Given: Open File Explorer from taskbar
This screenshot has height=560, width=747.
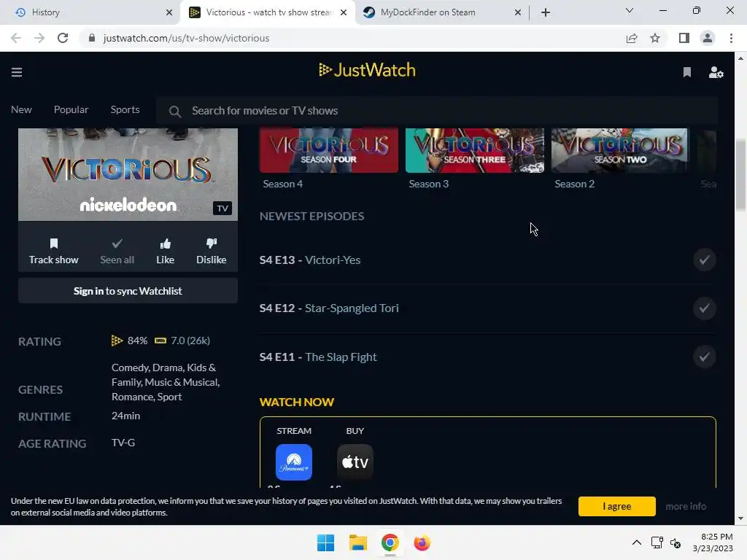Looking at the screenshot, I should pyautogui.click(x=357, y=542).
